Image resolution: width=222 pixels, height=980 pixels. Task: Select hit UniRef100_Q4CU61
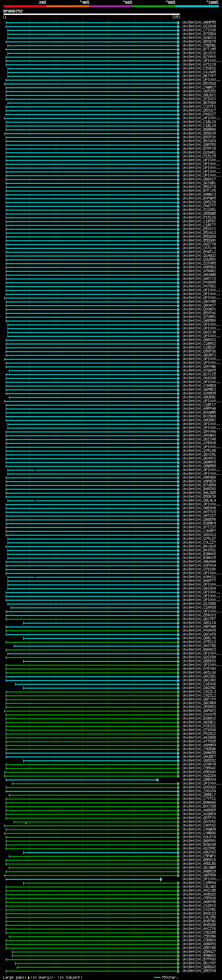199,677
